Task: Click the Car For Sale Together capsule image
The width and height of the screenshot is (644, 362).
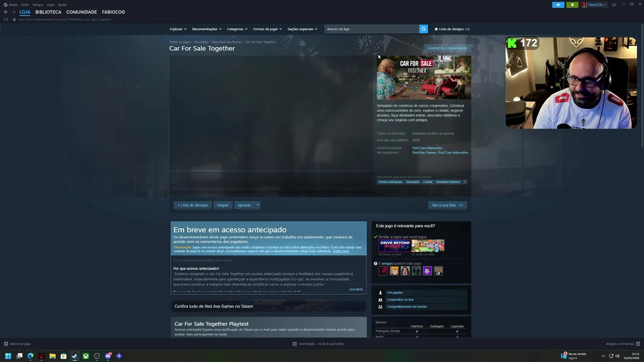Action: point(424,78)
